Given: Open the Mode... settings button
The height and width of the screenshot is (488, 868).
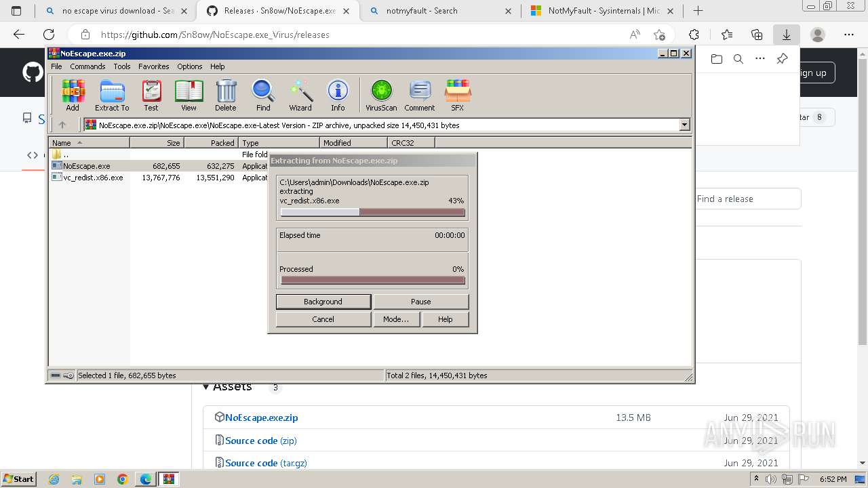Looking at the screenshot, I should coord(396,319).
